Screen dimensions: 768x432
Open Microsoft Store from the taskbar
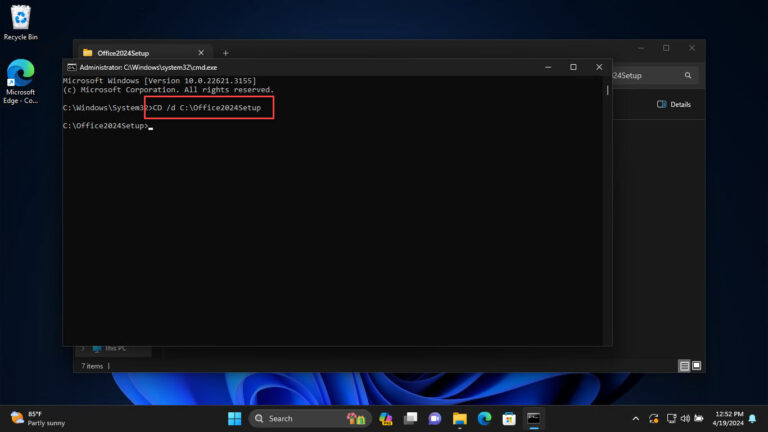point(509,418)
